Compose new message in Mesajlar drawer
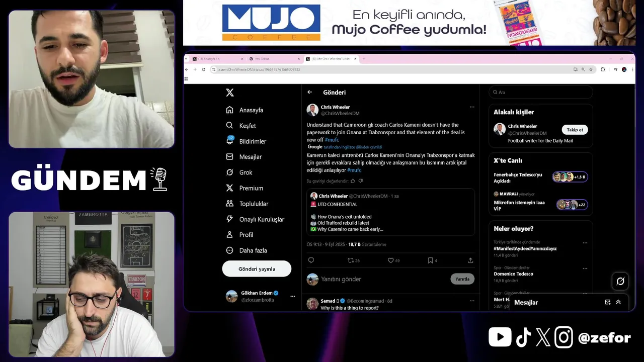The image size is (644, 362). coord(607,302)
